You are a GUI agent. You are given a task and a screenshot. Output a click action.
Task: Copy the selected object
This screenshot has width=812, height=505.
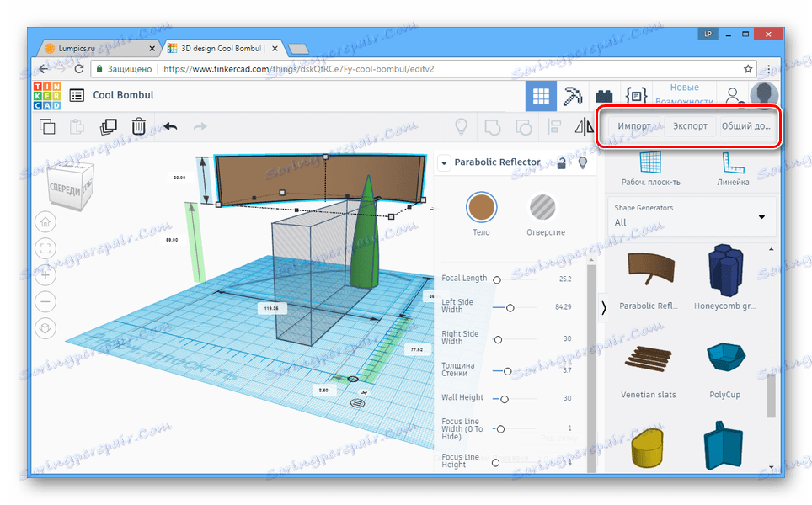[47, 126]
